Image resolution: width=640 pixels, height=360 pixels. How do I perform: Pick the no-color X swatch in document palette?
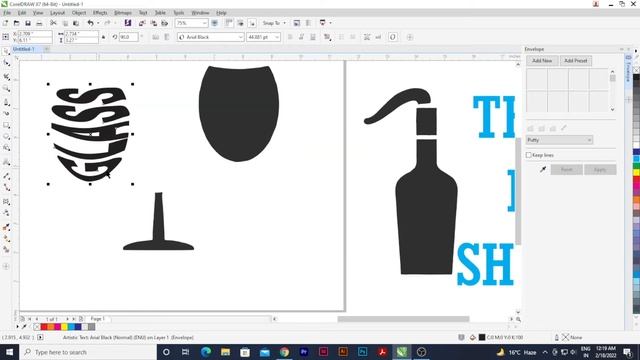point(37,327)
